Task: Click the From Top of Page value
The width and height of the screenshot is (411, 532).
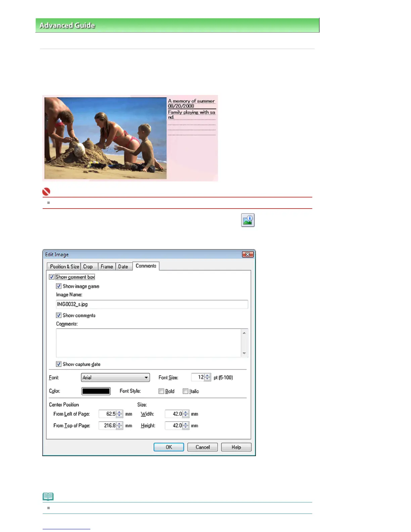Action: [107, 426]
